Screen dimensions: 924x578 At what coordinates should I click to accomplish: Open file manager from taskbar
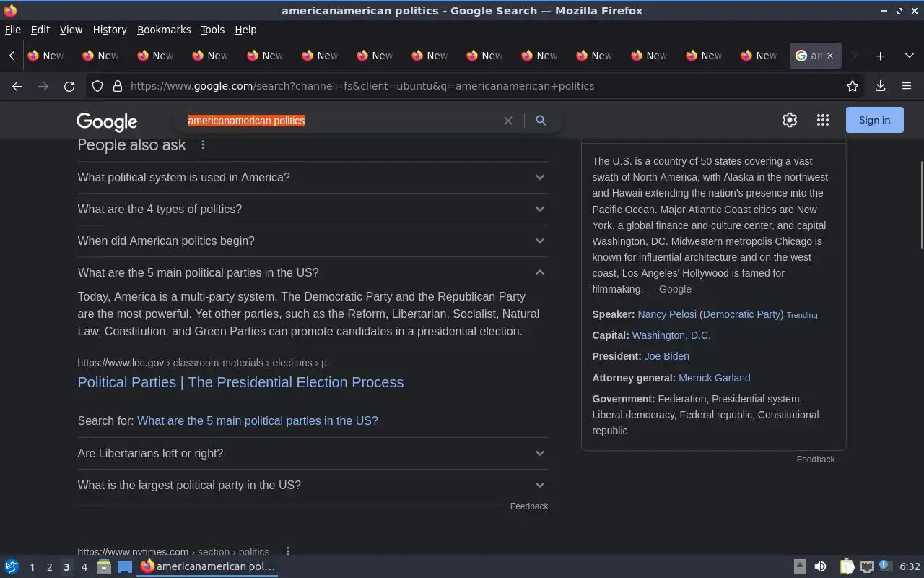point(104,566)
